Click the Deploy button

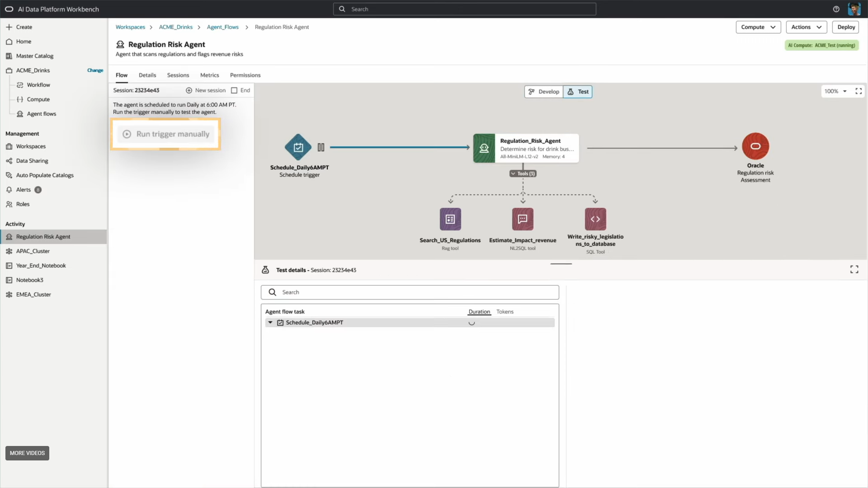click(846, 27)
